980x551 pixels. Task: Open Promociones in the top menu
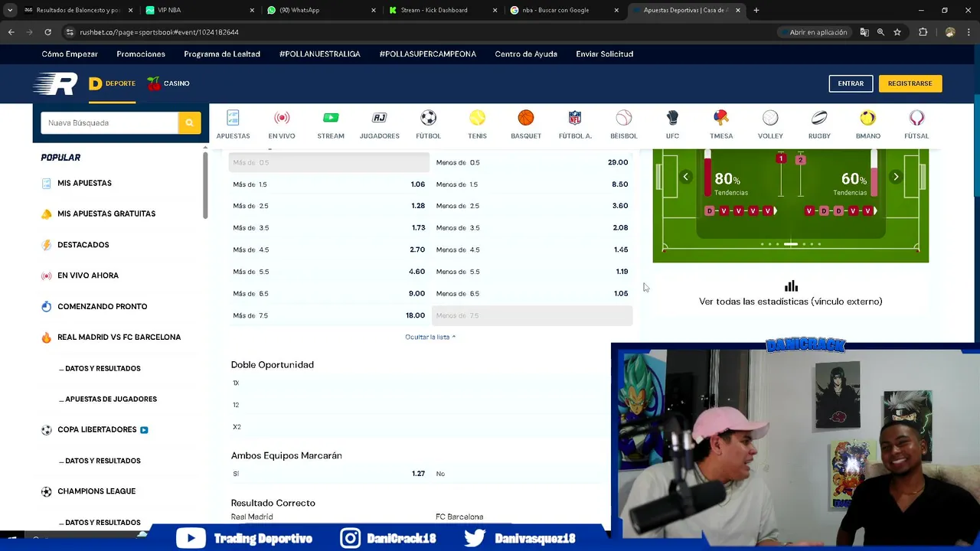(141, 54)
